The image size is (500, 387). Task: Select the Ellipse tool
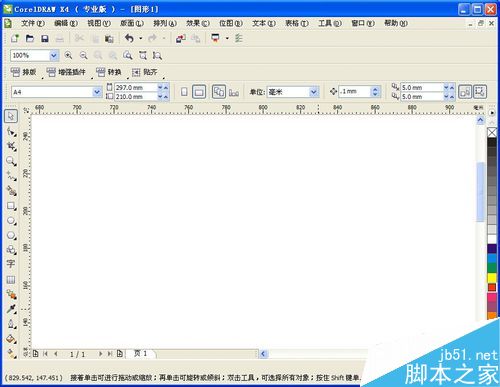tap(11, 221)
